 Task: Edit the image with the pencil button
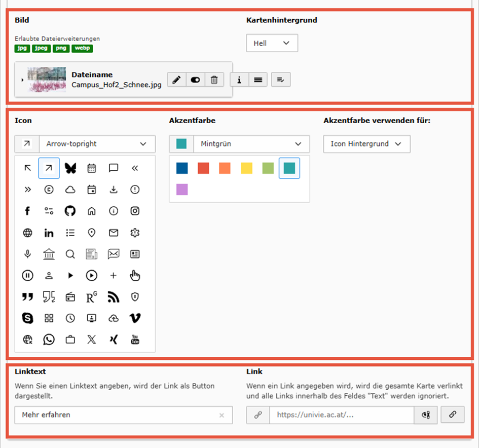click(176, 80)
